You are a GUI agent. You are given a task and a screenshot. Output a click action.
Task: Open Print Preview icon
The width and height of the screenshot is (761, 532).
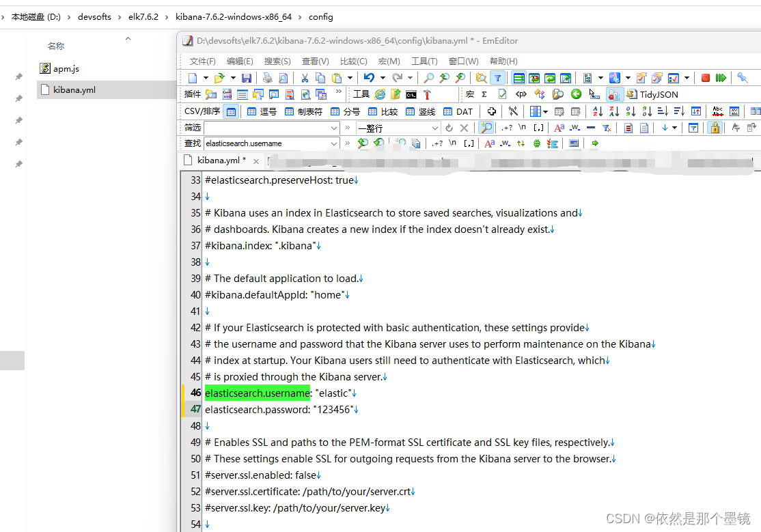click(x=283, y=78)
